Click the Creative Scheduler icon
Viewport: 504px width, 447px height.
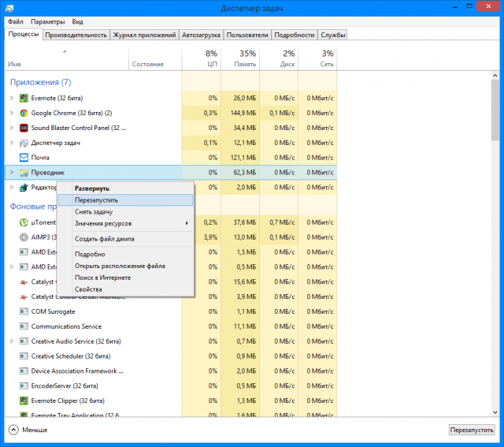tap(24, 356)
